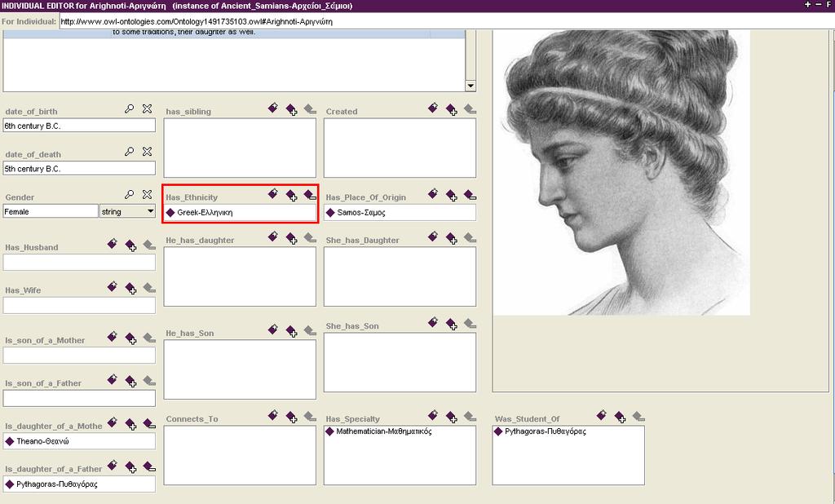Viewport: 835px width, 504px height.
Task: Remove the instance from Has_Place_Of_Origin
Action: 470,194
